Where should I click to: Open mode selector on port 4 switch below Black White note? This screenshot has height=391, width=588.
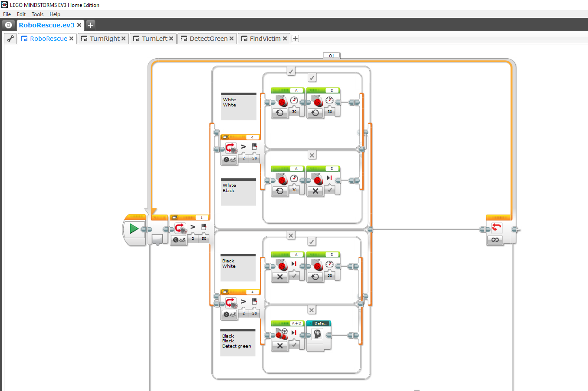tap(230, 315)
